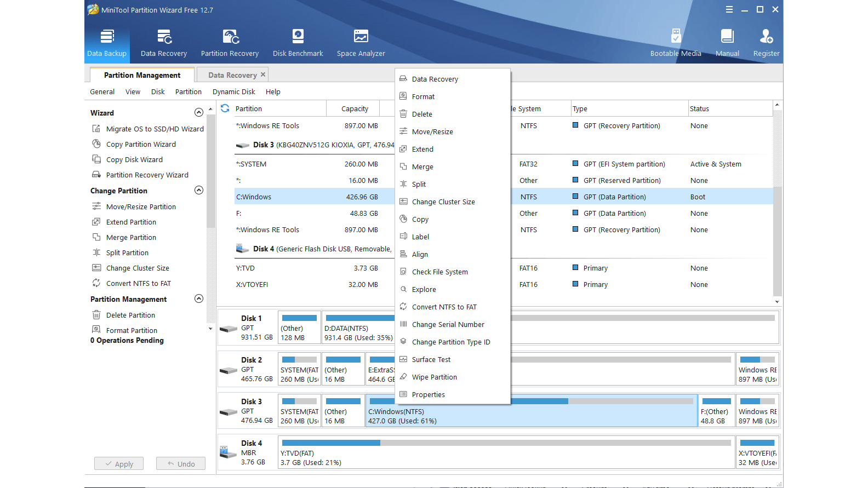This screenshot has width=868, height=488.
Task: Select the F:(Other) partition block on Disk 3
Action: [x=716, y=411]
